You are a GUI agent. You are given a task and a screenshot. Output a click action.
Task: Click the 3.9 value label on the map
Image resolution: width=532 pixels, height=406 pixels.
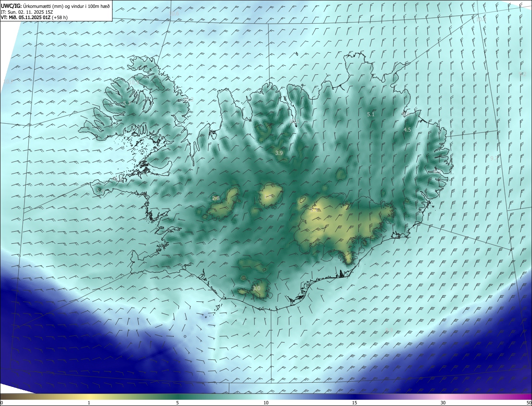point(279,153)
